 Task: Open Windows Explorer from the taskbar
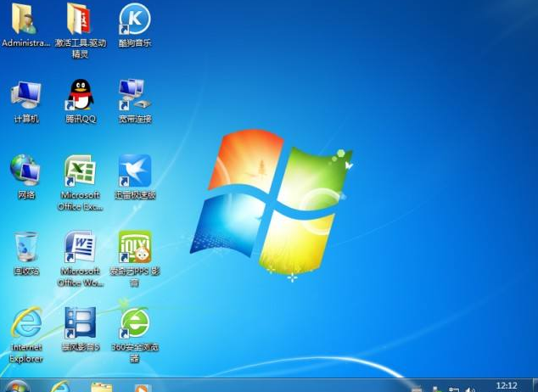(101, 387)
